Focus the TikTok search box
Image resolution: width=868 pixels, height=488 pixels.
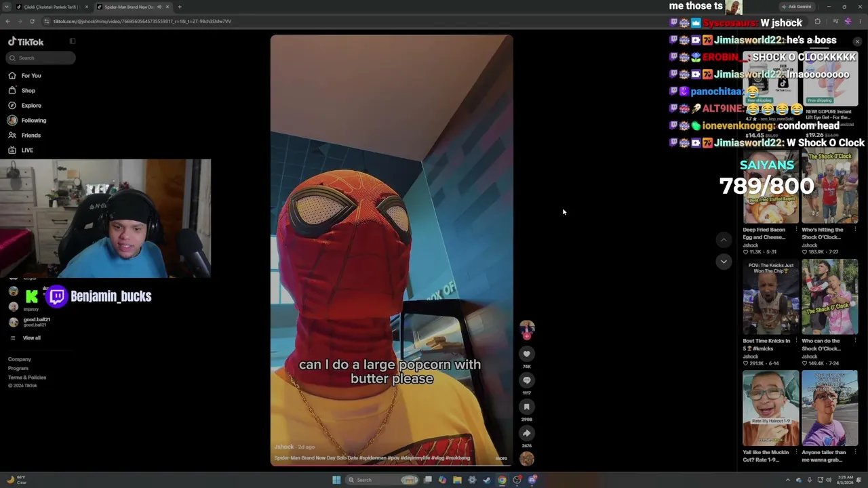40,58
